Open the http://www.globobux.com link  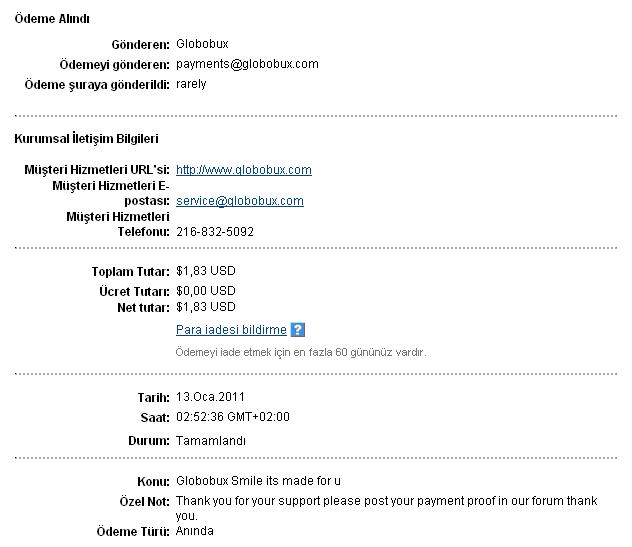coord(243,170)
